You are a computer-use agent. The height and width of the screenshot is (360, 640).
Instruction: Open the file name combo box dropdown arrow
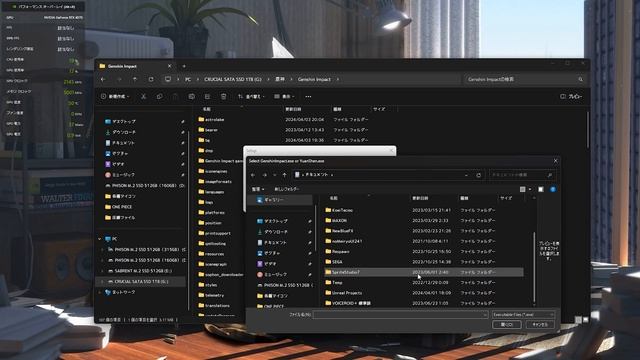point(484,315)
